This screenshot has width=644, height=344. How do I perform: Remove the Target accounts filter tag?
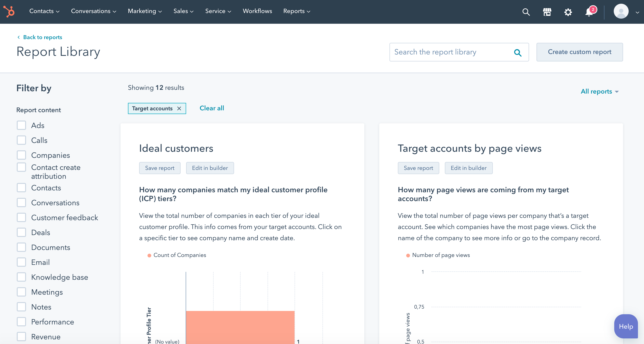click(179, 108)
